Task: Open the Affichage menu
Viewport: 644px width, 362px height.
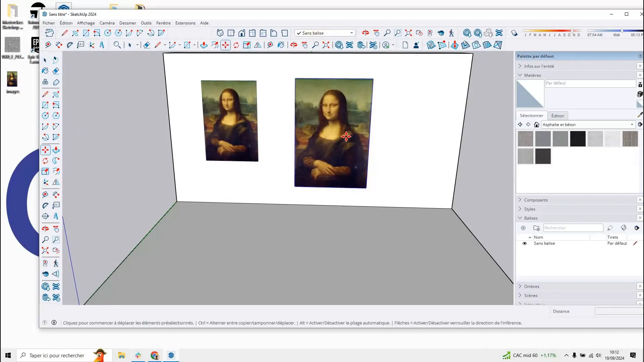Action: tap(86, 23)
